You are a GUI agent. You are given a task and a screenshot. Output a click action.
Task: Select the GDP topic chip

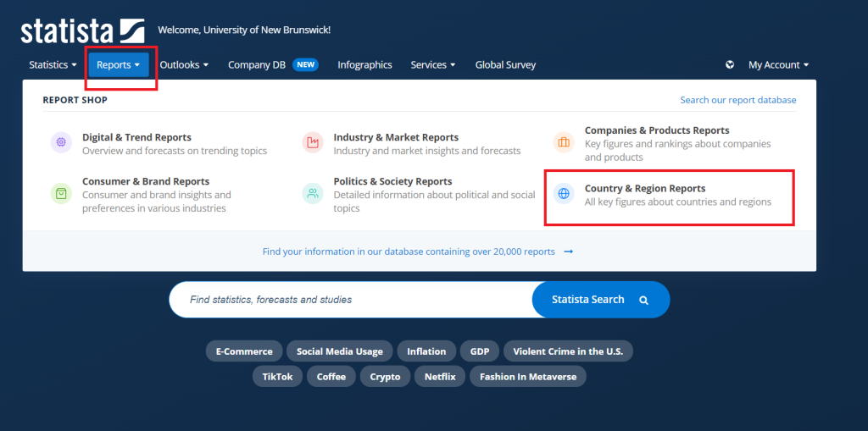(x=480, y=351)
